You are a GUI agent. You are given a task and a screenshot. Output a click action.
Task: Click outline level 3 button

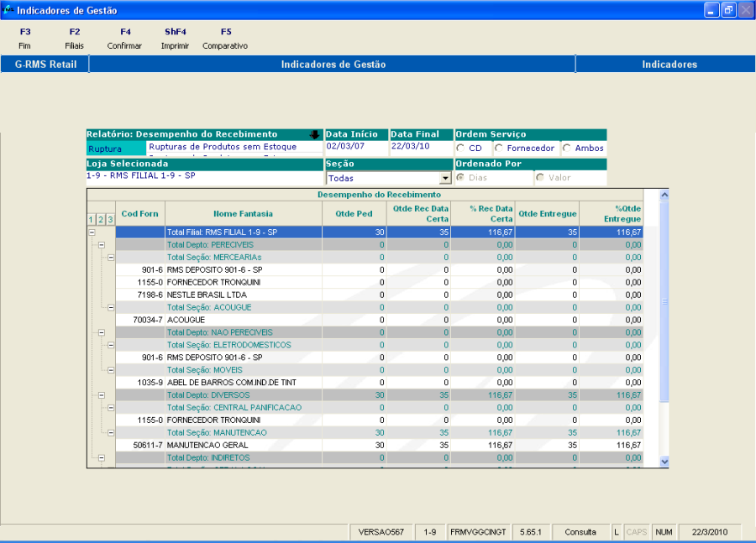(x=110, y=219)
